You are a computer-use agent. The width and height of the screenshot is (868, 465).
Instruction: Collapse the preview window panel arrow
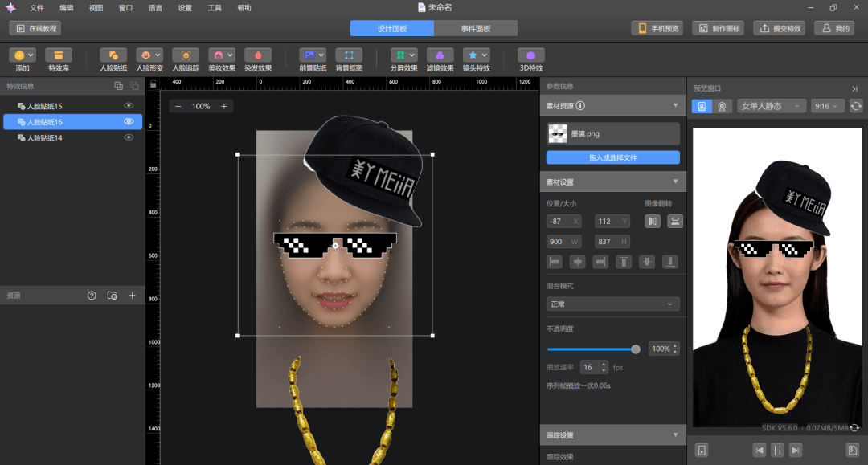pos(854,88)
